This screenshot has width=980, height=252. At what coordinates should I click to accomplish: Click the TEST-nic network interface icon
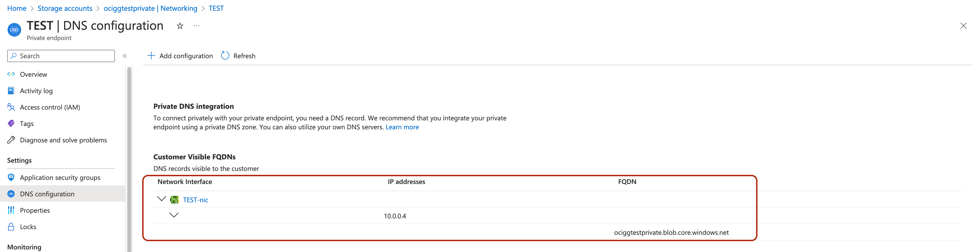pos(175,200)
